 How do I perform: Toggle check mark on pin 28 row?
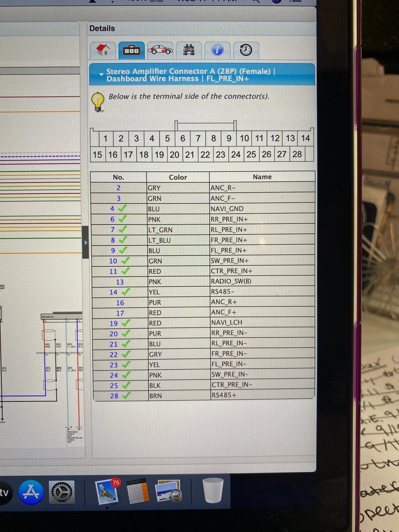point(126,395)
